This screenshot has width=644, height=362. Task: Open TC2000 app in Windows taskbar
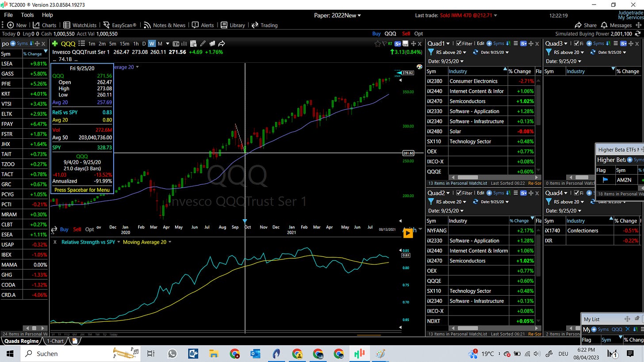click(x=359, y=354)
